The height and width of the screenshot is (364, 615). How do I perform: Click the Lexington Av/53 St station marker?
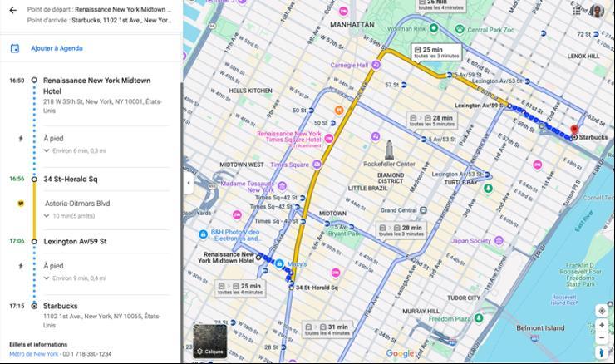click(x=487, y=175)
